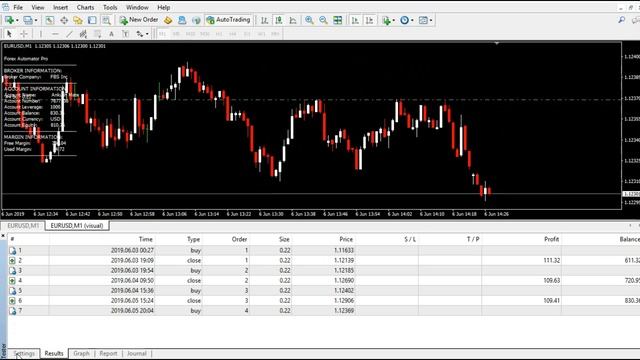
Task: Click the New Order button
Action: tap(139, 20)
